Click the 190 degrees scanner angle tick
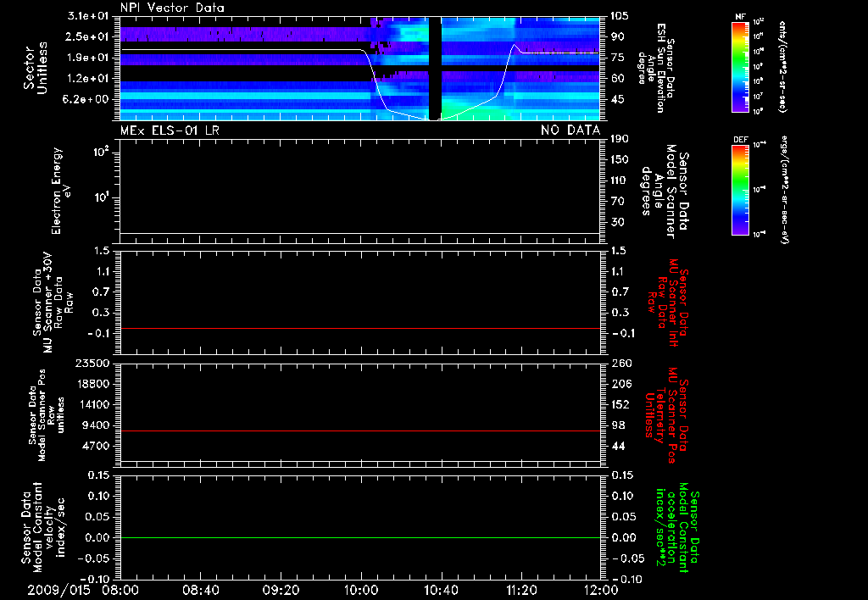The width and height of the screenshot is (868, 600). click(x=620, y=139)
